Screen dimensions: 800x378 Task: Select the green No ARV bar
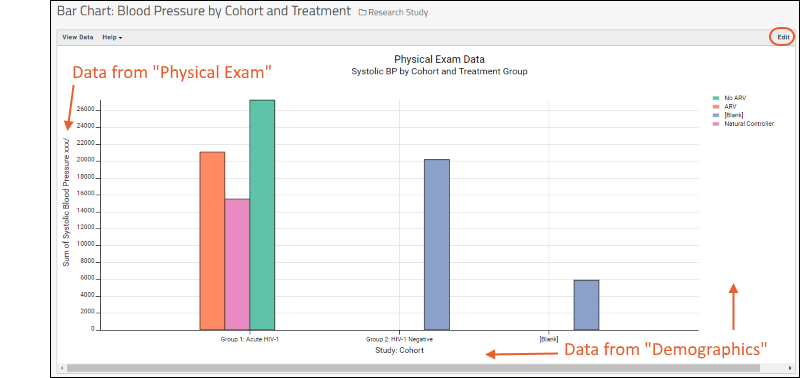tap(262, 215)
